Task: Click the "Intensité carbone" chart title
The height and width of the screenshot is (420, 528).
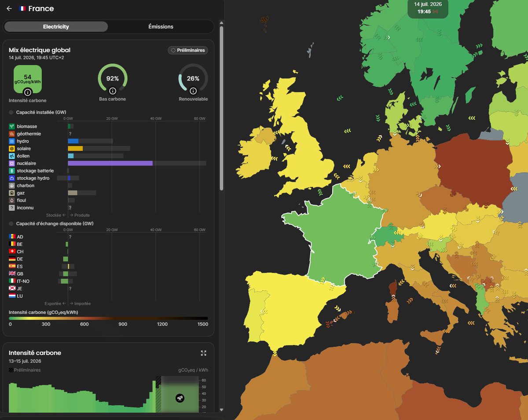Action: 35,353
